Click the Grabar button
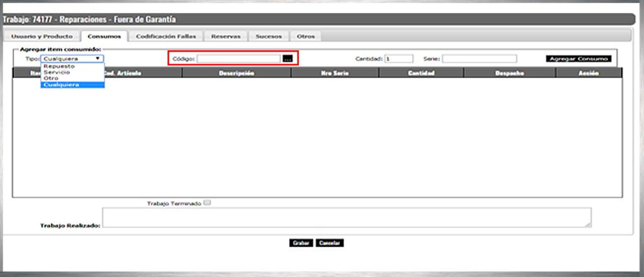 pos(301,243)
